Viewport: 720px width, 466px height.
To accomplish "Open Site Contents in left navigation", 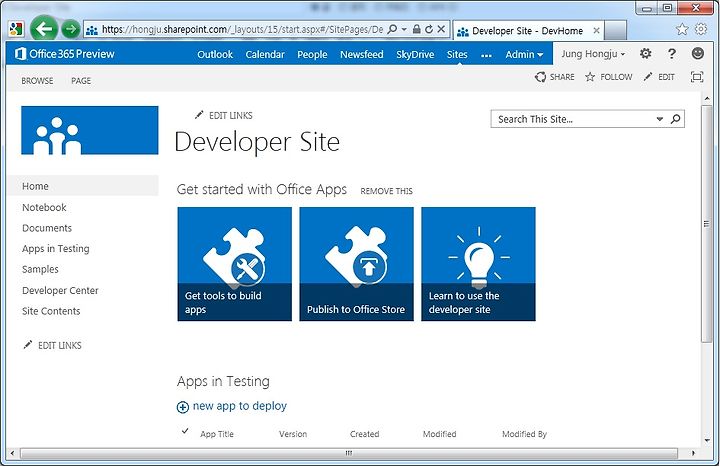I will (51, 311).
